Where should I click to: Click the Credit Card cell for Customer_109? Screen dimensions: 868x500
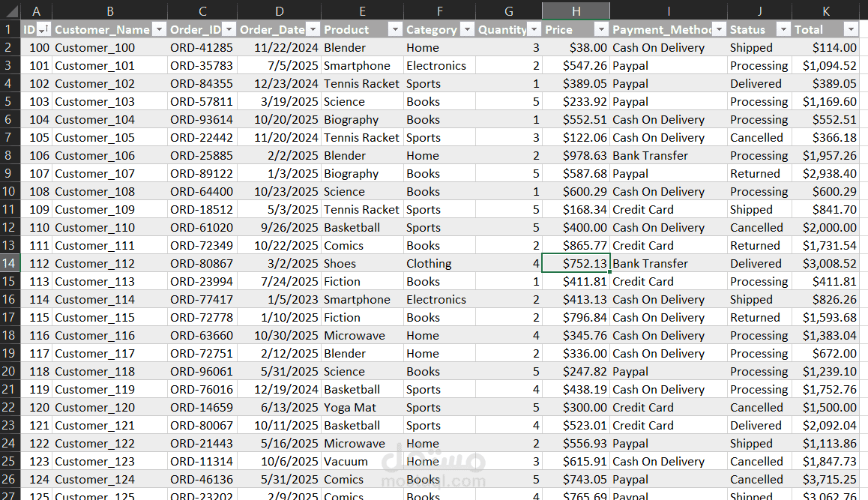coord(668,210)
